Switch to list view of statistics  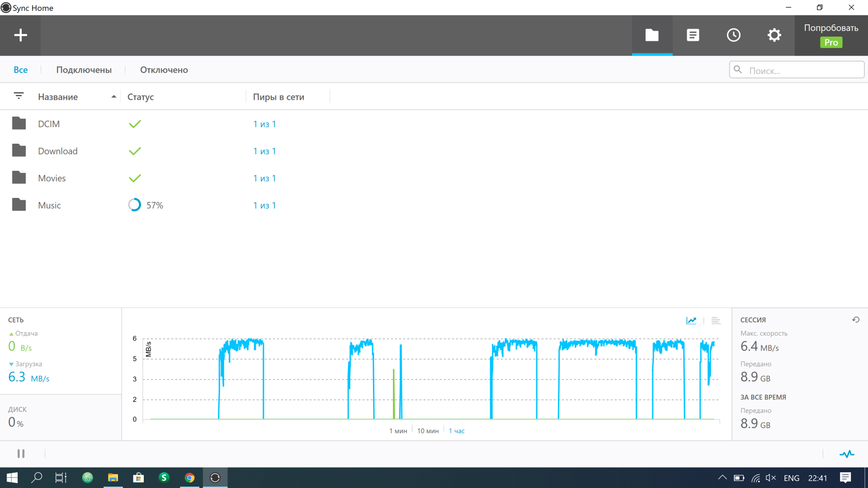coord(716,320)
